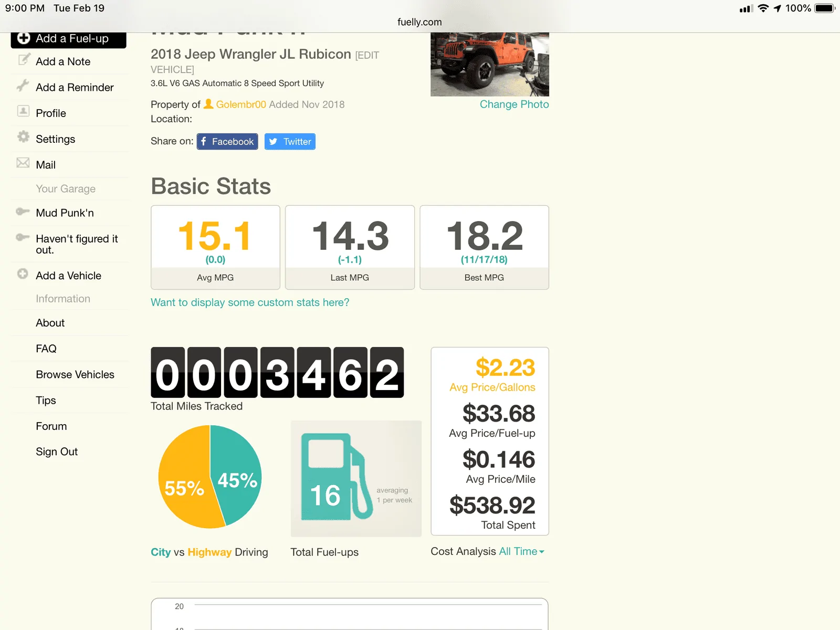Open Mail in the sidebar
The width and height of the screenshot is (840, 630).
point(46,165)
